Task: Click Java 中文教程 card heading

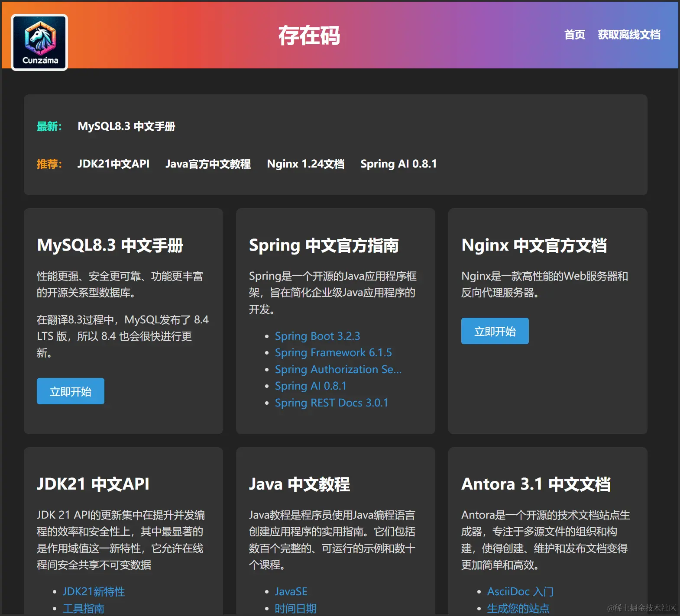Action: click(299, 484)
